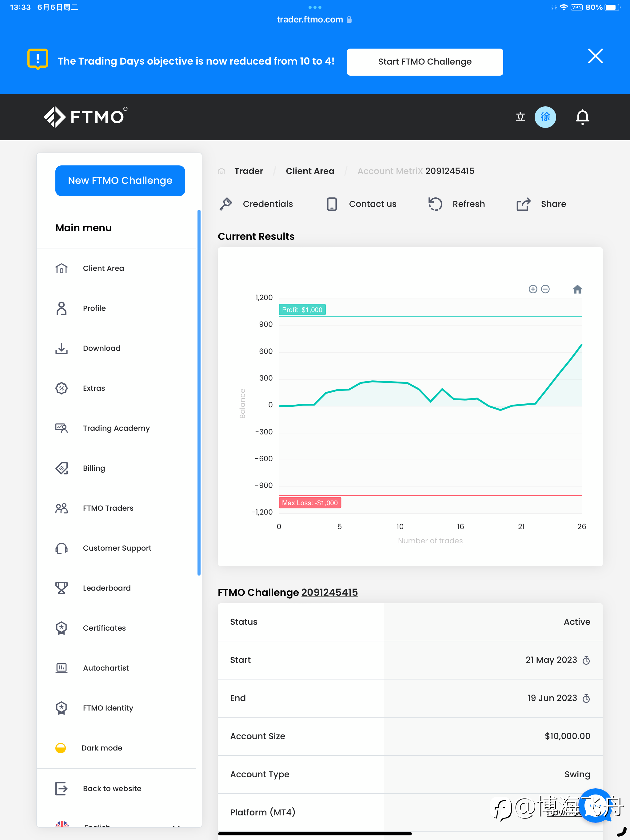Open account number 2091245415 link

pos(329,592)
